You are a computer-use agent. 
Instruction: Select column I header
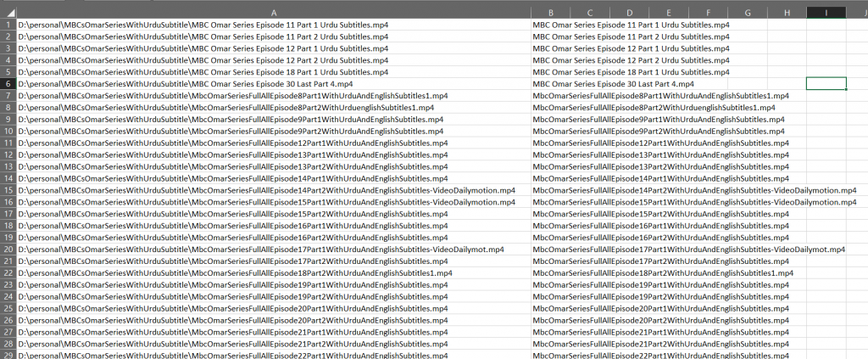pyautogui.click(x=826, y=12)
